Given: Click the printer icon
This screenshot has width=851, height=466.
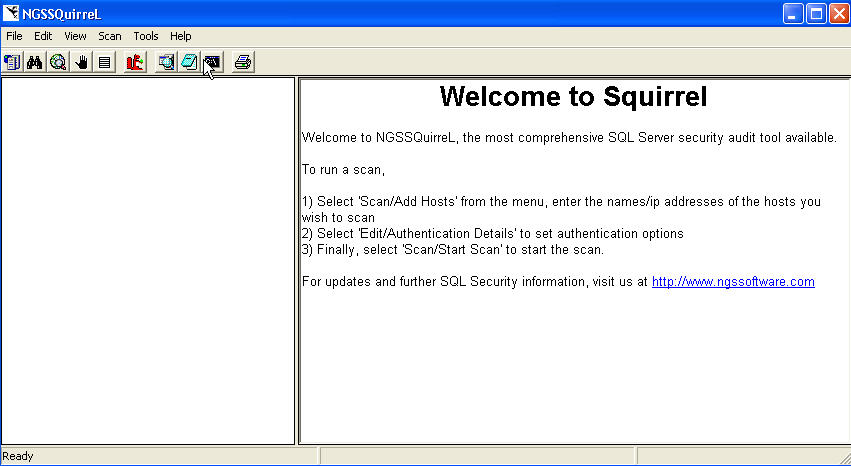Looking at the screenshot, I should [x=243, y=62].
